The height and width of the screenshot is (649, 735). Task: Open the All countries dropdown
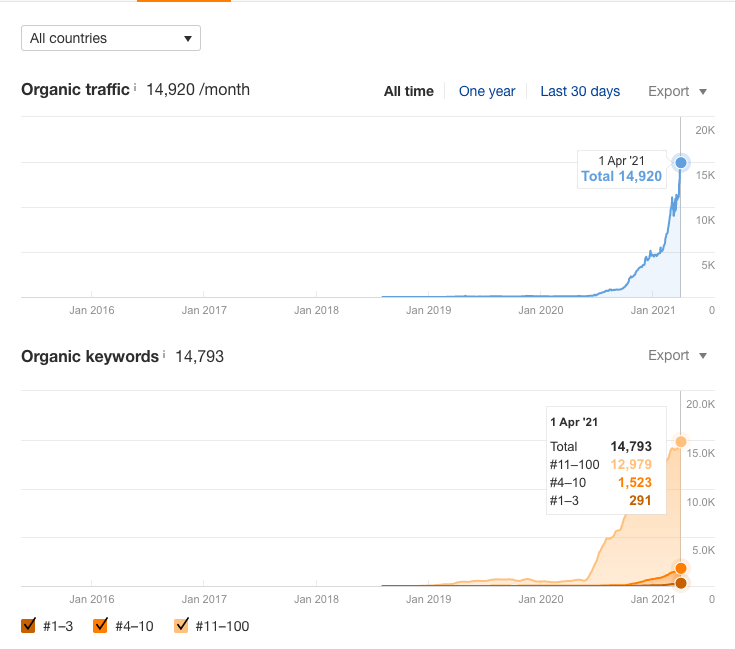[x=110, y=38]
